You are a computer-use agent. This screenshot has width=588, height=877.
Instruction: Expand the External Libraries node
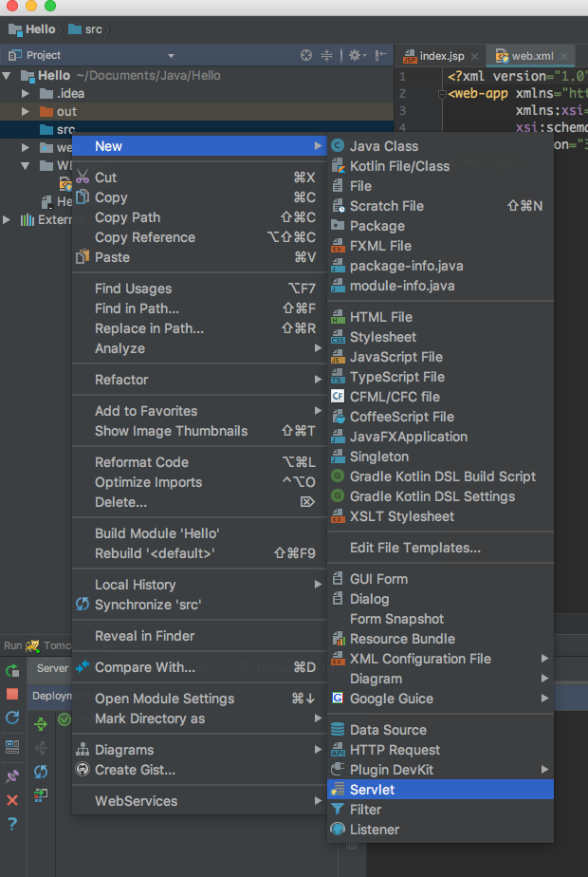tap(7, 219)
